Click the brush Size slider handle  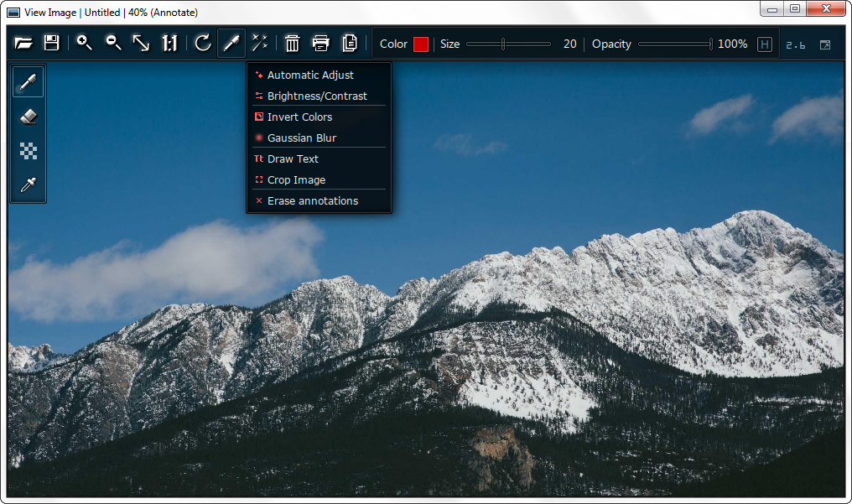click(503, 44)
